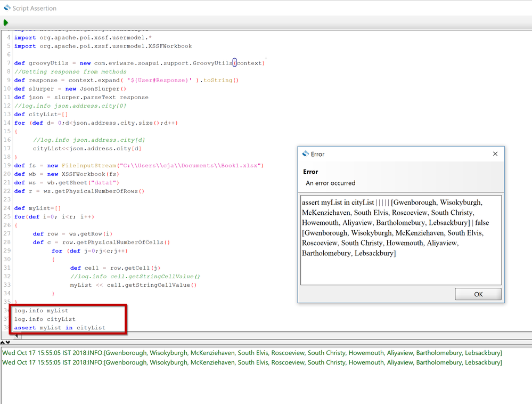Click the SoapUI icon in the Error dialog title

pos(305,153)
